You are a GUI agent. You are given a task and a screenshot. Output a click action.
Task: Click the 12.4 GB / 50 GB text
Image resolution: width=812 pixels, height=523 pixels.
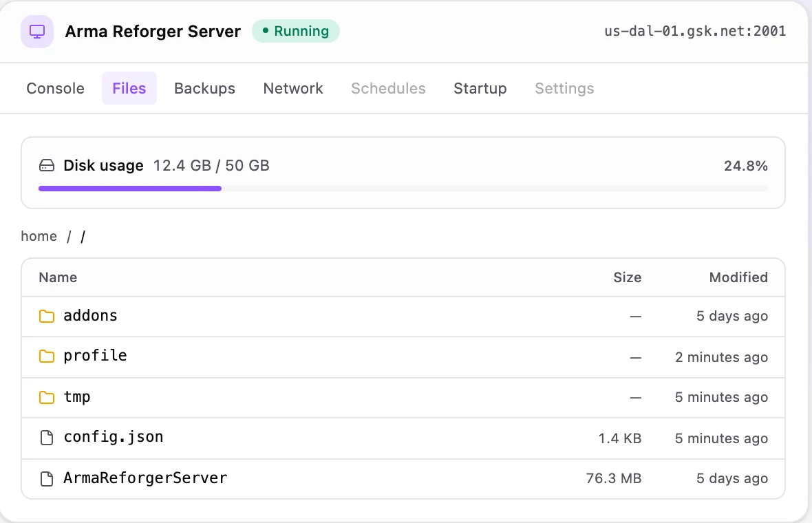[x=211, y=166]
